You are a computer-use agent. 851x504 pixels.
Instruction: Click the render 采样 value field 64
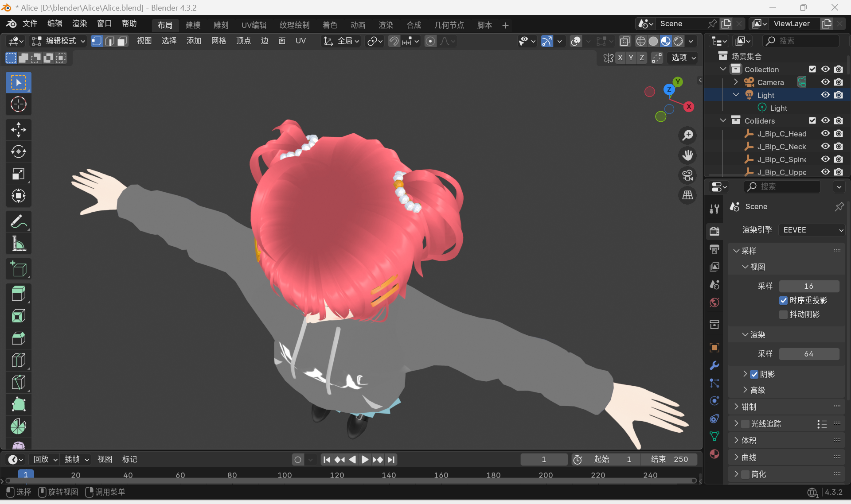pyautogui.click(x=808, y=354)
